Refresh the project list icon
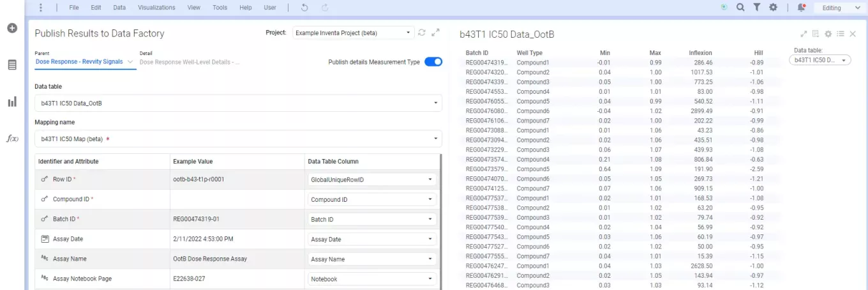Viewport: 868px width, 290px height. tap(422, 33)
